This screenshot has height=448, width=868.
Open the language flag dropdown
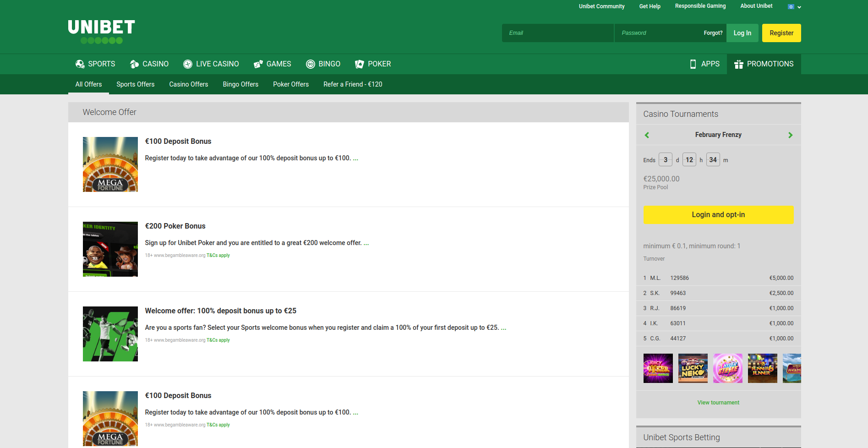pyautogui.click(x=794, y=7)
